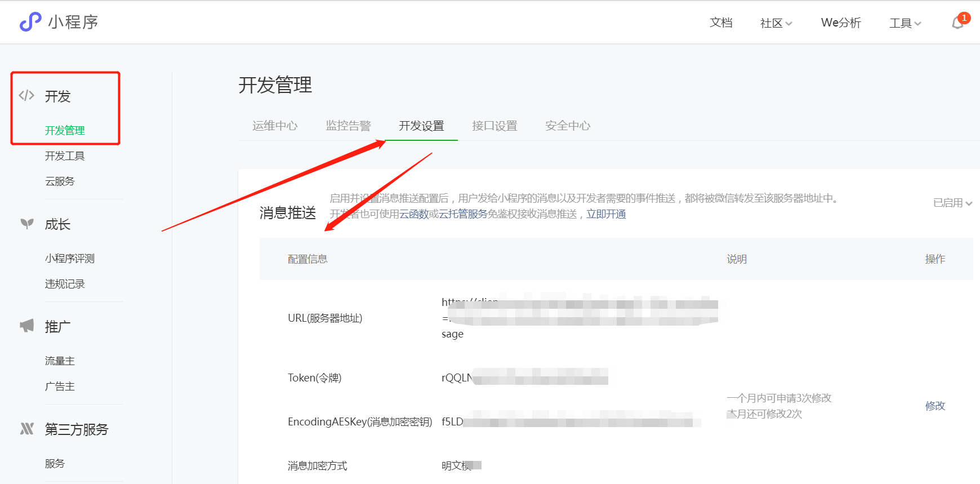The image size is (980, 484).
Task: Click the 开发 code brackets icon
Action: point(26,96)
